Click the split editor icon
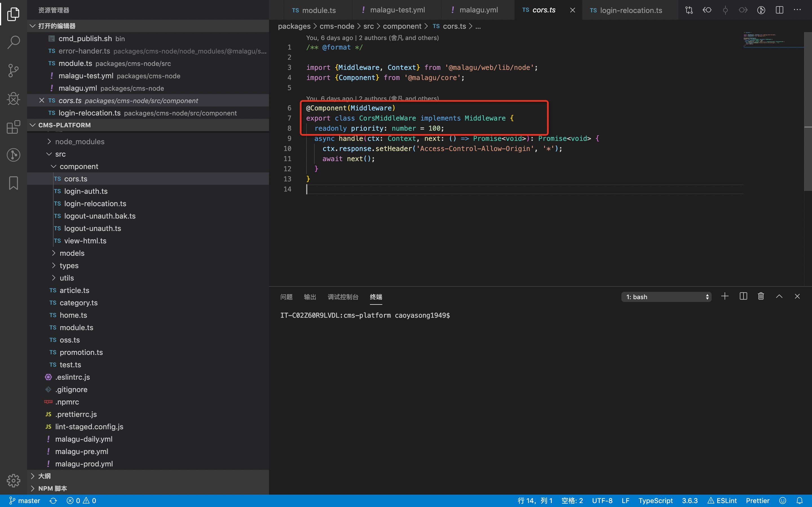Screen dimensions: 812x507 (779, 10)
